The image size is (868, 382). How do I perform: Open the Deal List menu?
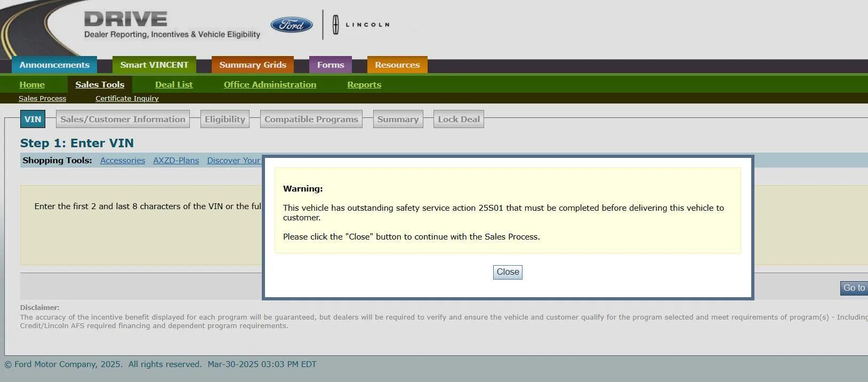174,84
